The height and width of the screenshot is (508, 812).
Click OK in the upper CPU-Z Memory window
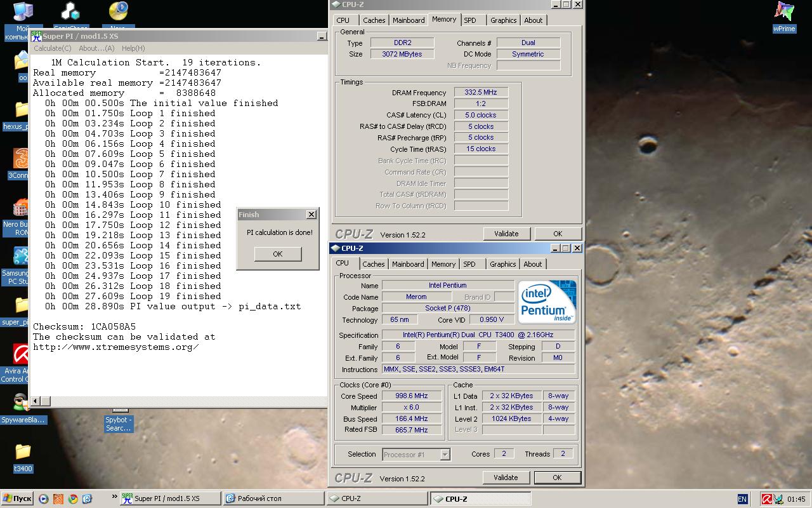(x=558, y=234)
